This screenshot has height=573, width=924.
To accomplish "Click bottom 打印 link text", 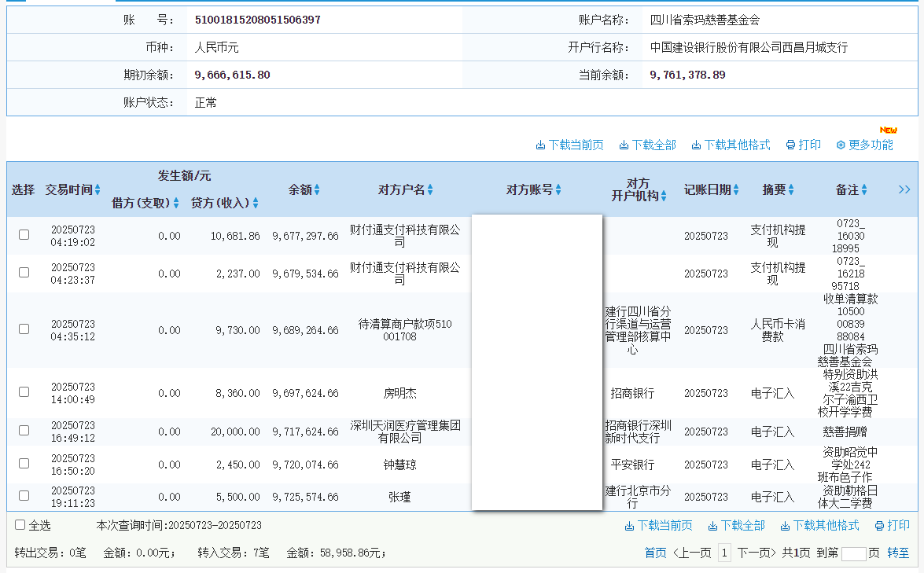I will click(x=899, y=526).
